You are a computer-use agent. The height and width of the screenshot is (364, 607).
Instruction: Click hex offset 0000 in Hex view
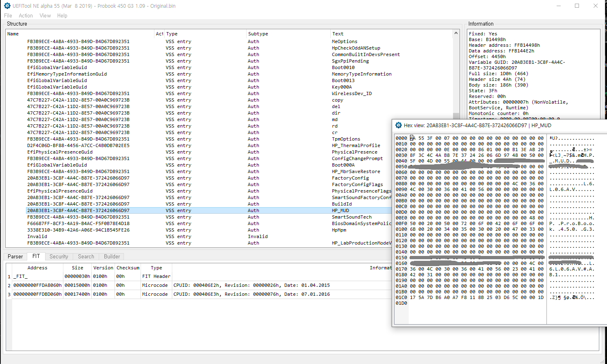(401, 138)
